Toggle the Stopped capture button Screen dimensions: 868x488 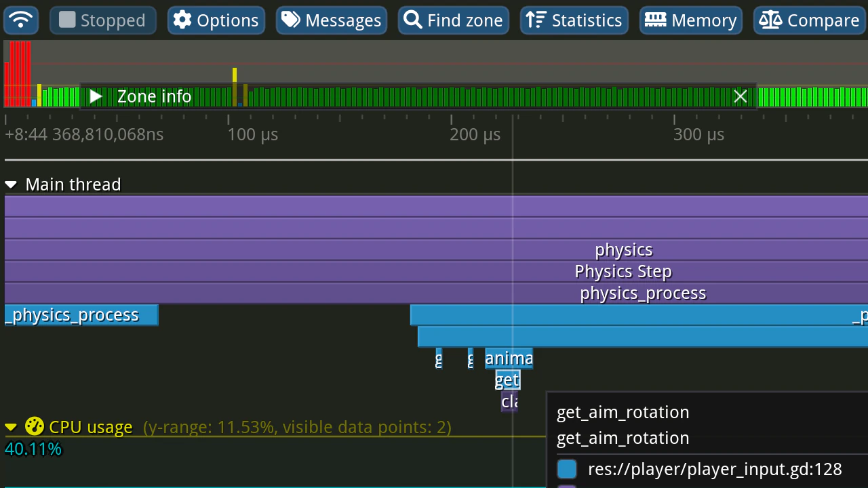[x=103, y=20]
